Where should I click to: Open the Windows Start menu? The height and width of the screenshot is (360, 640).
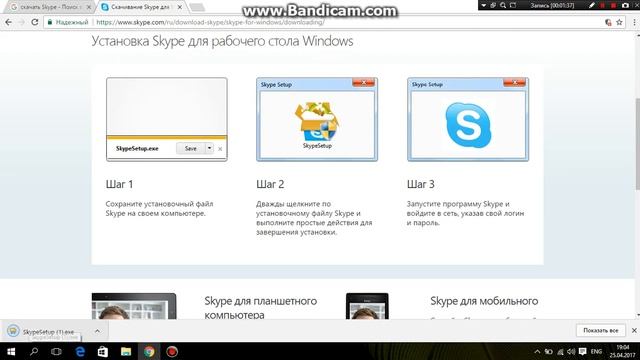click(11, 351)
